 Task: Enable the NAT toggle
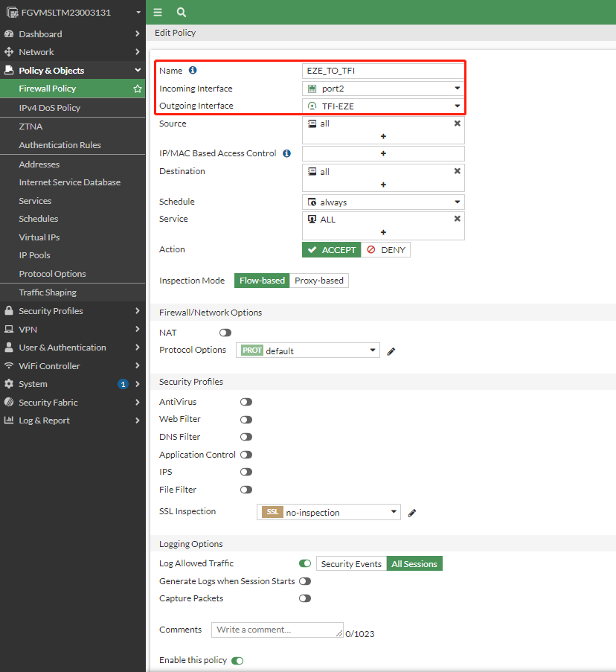click(x=225, y=333)
